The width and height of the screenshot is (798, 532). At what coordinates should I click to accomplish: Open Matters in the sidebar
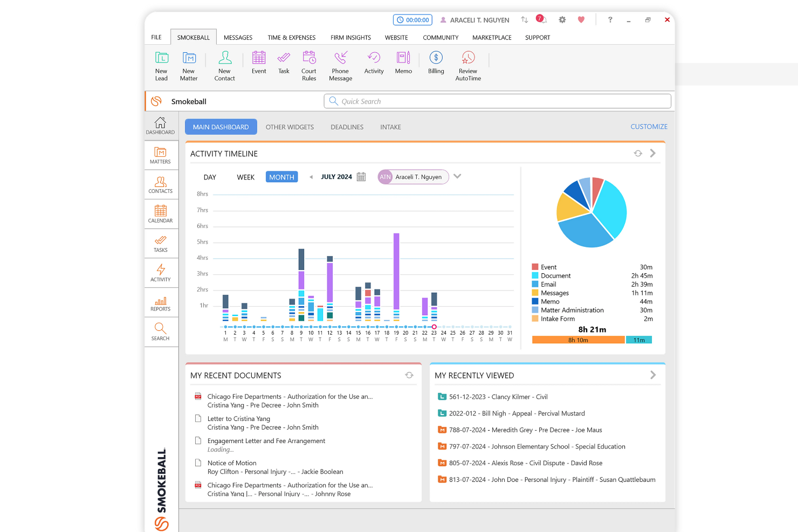(161, 155)
